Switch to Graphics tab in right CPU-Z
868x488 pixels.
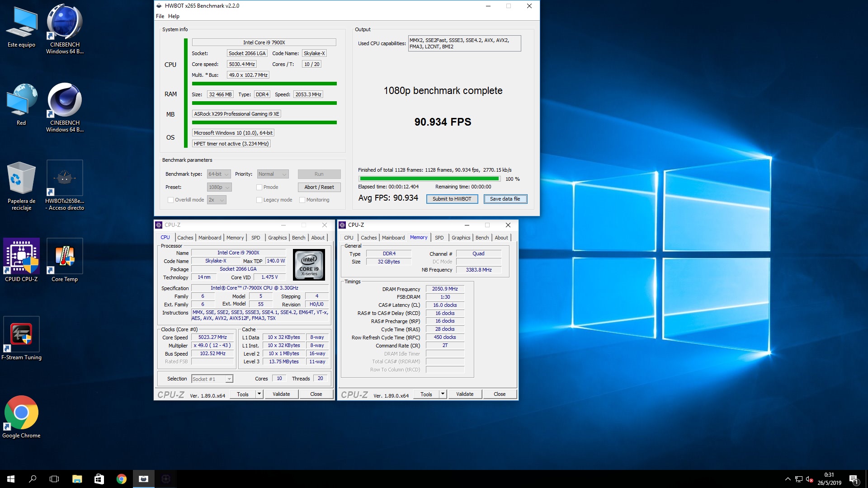click(x=461, y=238)
